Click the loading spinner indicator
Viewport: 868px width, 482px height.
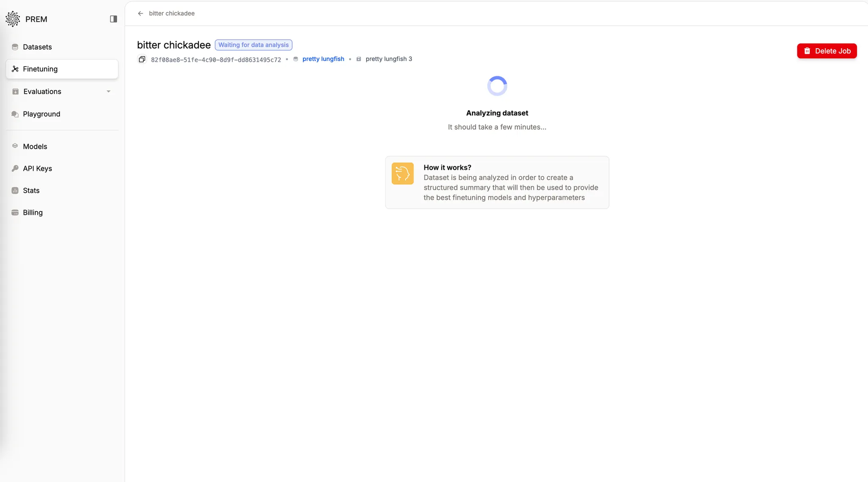(497, 86)
